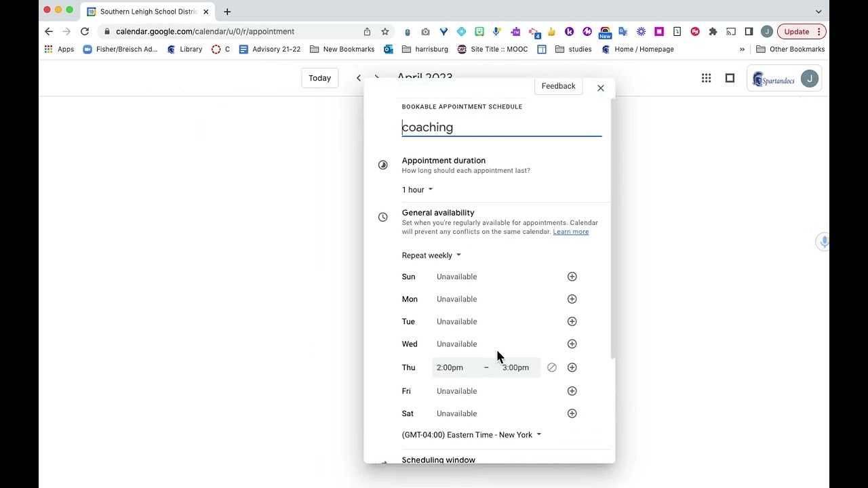Open the Google Translate extension
Image resolution: width=868 pixels, height=488 pixels.
click(x=623, y=32)
